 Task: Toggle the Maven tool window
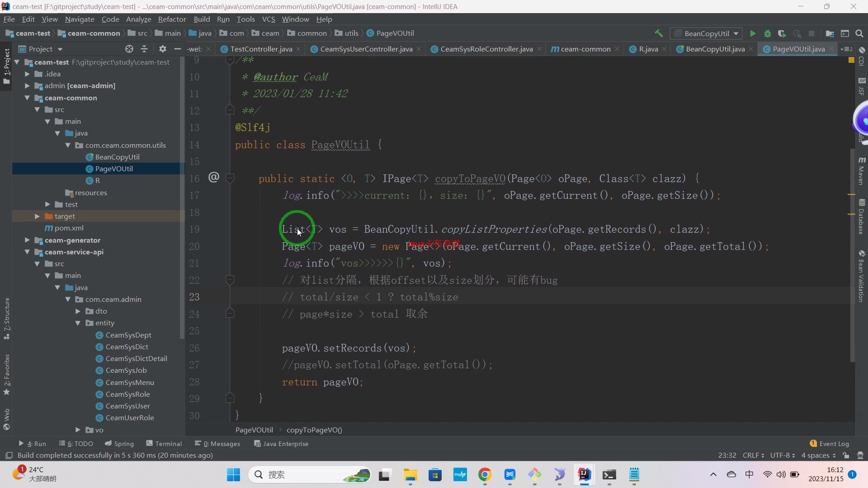click(x=862, y=172)
